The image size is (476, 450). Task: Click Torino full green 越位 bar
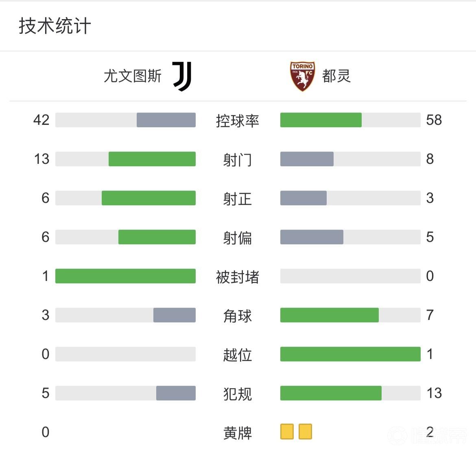(x=350, y=354)
